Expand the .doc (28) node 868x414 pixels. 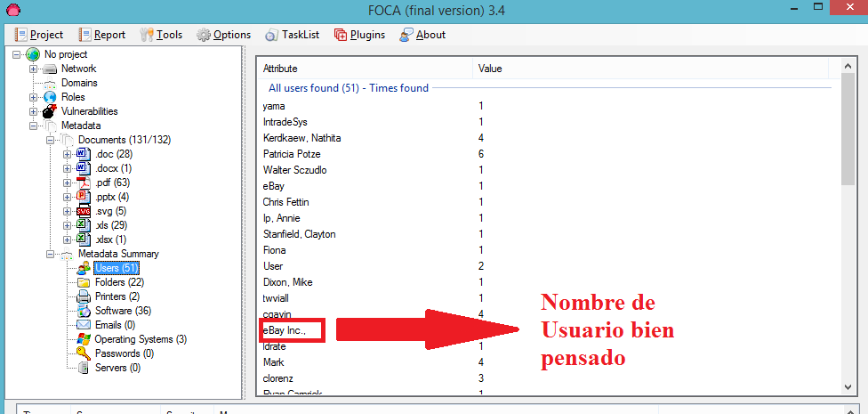(67, 154)
